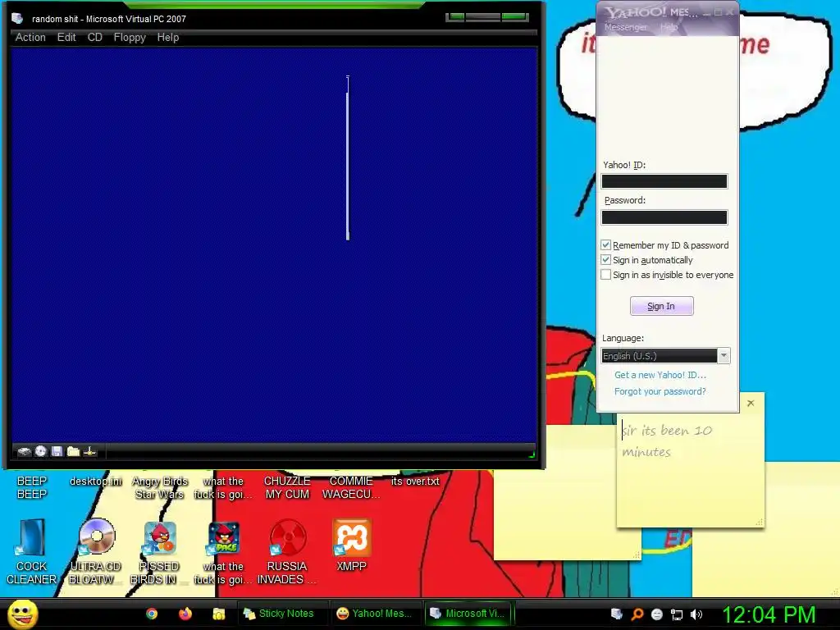Launch Google Chrome from the taskbar
The height and width of the screenshot is (630, 840).
pos(152,614)
